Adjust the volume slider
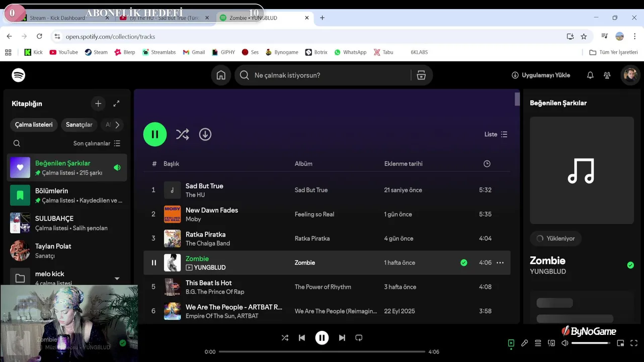The width and height of the screenshot is (644, 362). point(591,343)
